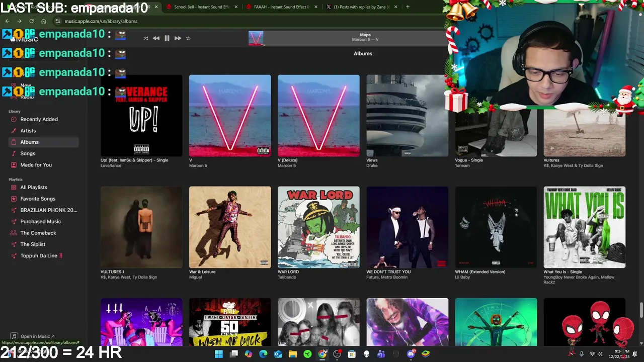
Task: Select Albums in the Library sidebar
Action: [x=44, y=142]
